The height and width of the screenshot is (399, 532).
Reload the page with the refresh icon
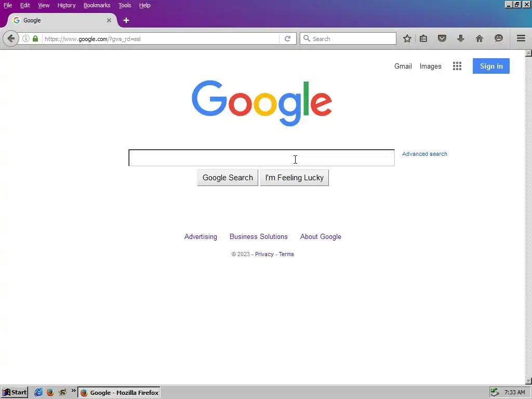coord(287,38)
